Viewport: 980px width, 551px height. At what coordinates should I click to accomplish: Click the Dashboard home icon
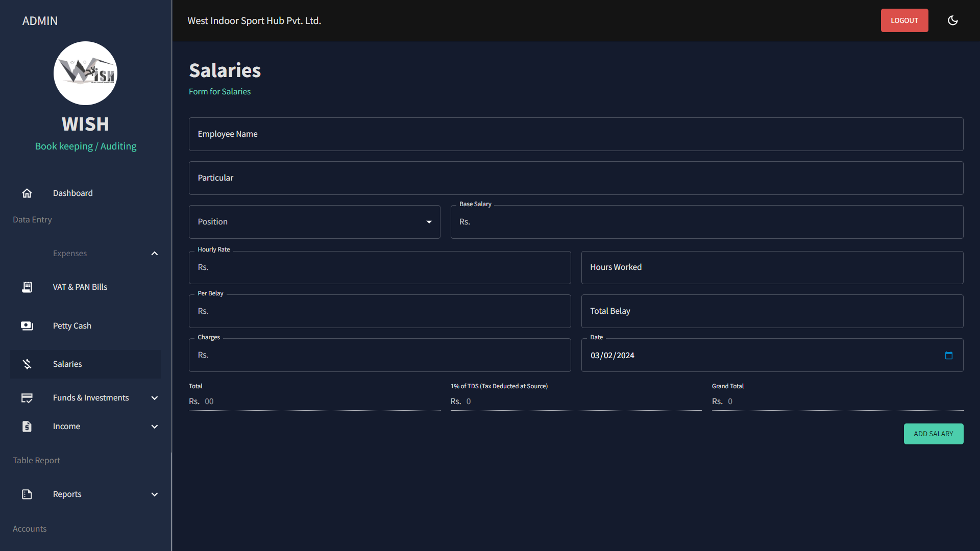(x=27, y=193)
